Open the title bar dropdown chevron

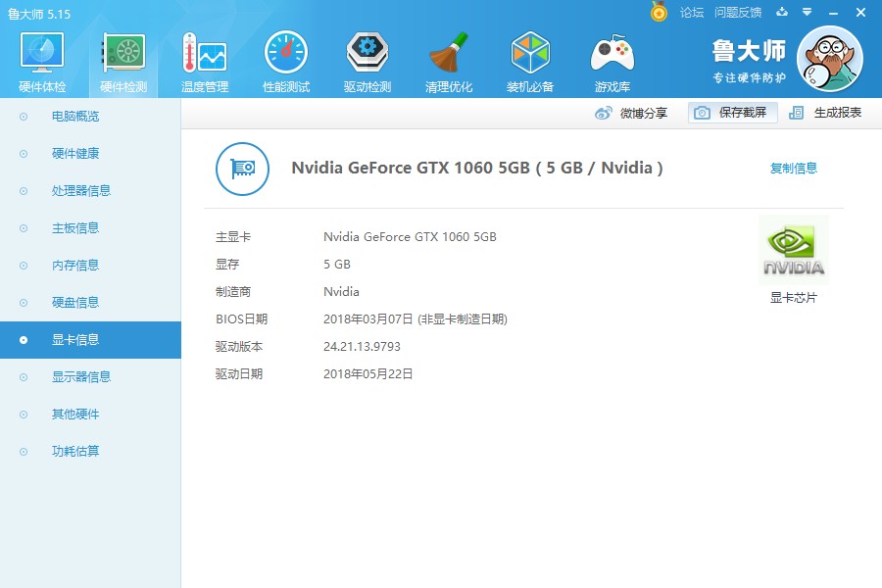[808, 14]
